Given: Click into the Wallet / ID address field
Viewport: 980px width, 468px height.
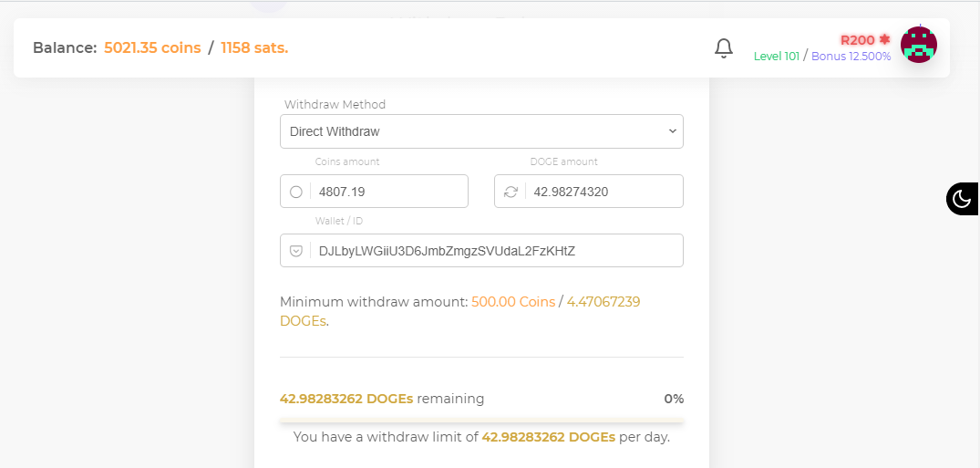Looking at the screenshot, I should pos(481,251).
